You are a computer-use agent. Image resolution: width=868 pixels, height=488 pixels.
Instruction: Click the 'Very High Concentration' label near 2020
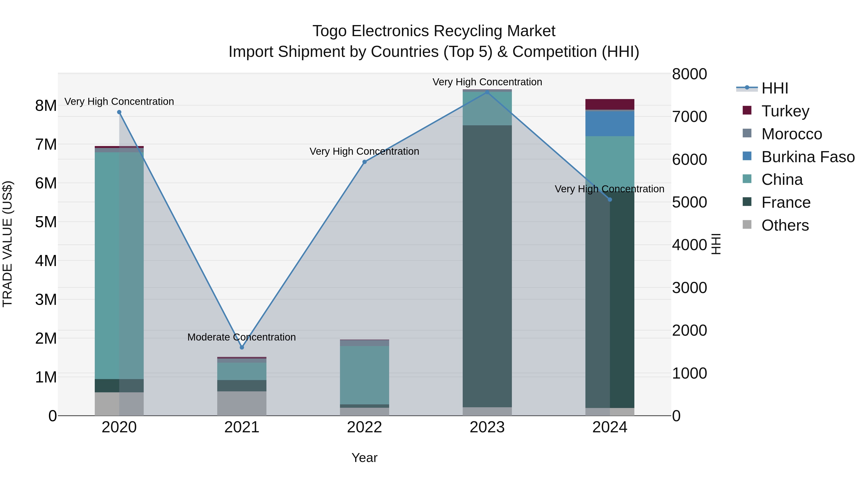click(119, 101)
